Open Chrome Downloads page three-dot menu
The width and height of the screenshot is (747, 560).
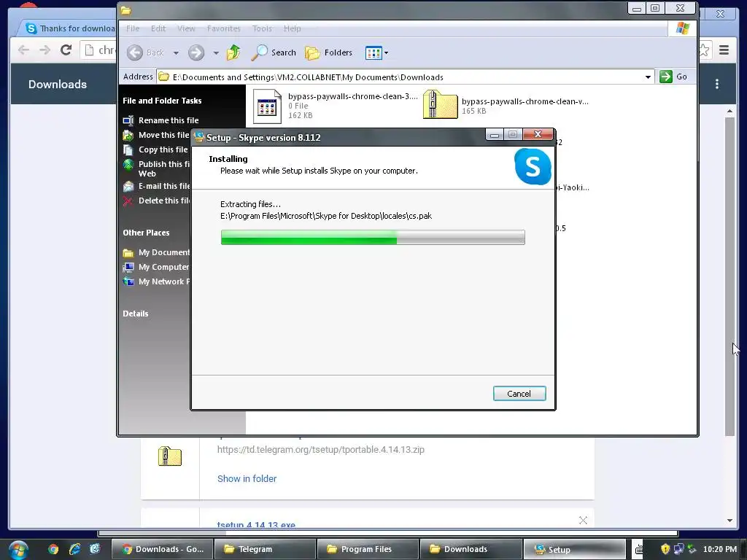(x=717, y=85)
